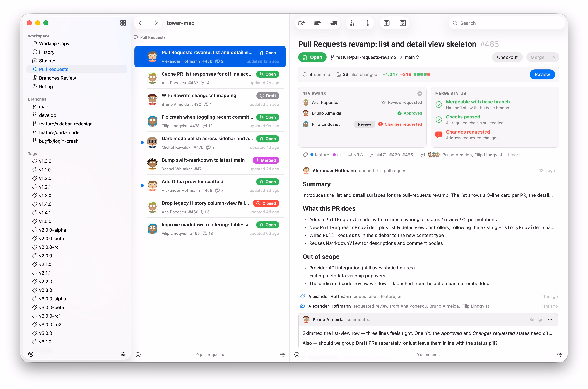Screen dimensions: 588x389
Task: Click Review button beside Filip Lindqvist
Action: pos(364,124)
